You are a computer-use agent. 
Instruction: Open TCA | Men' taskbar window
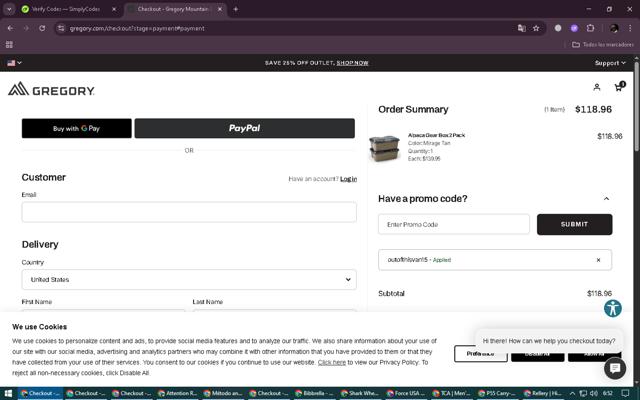point(451,393)
